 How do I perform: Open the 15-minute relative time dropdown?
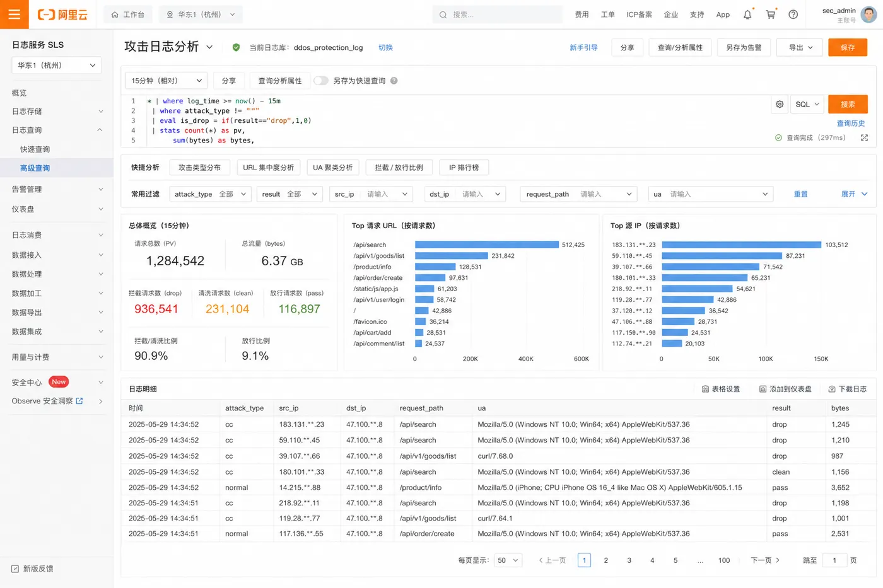click(x=167, y=81)
